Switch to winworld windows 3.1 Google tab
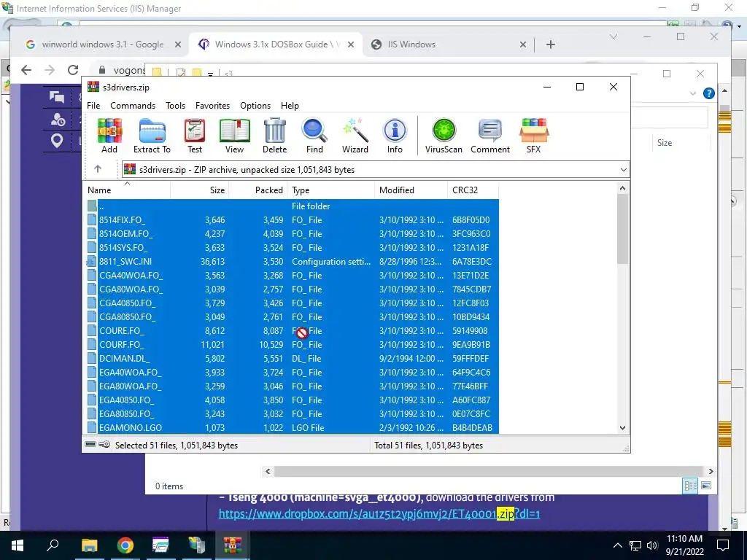747x560 pixels. (102, 44)
